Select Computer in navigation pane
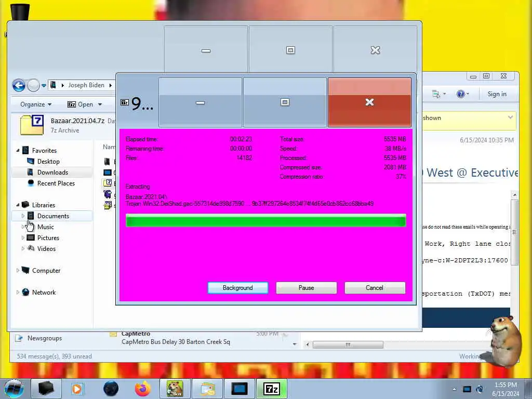This screenshot has height=399, width=532. (46, 270)
